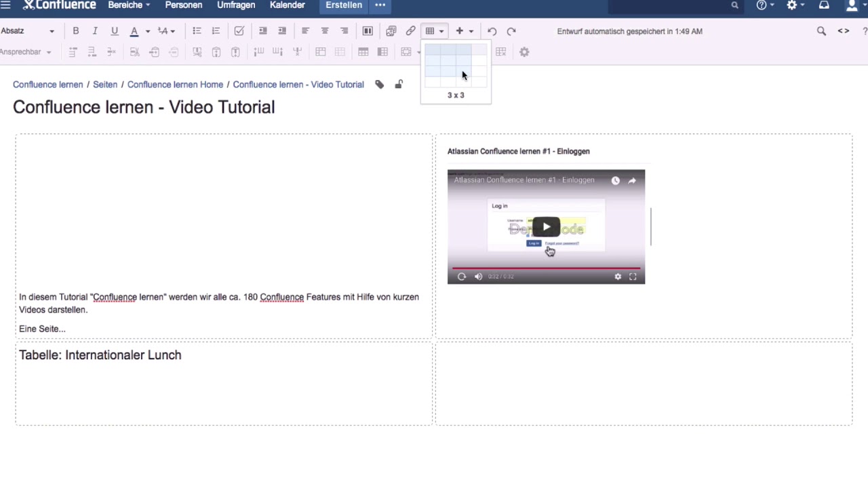
Task: Insert a task list checkbox item
Action: click(x=239, y=31)
